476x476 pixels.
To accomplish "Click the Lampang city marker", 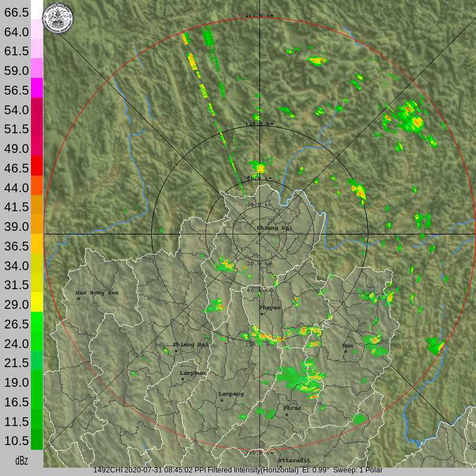I will (222, 400).
